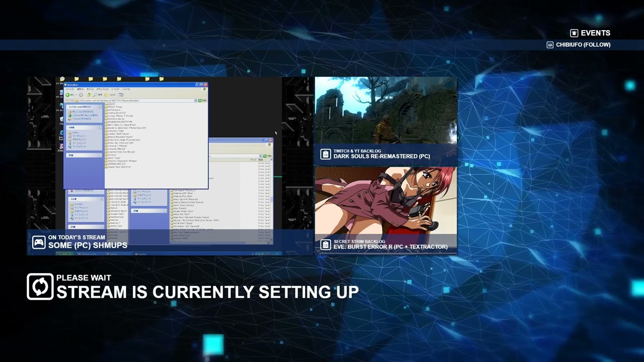The width and height of the screenshot is (644, 362).
Task: Toggle Folders pane in Installed window toolbar
Action: click(x=110, y=95)
